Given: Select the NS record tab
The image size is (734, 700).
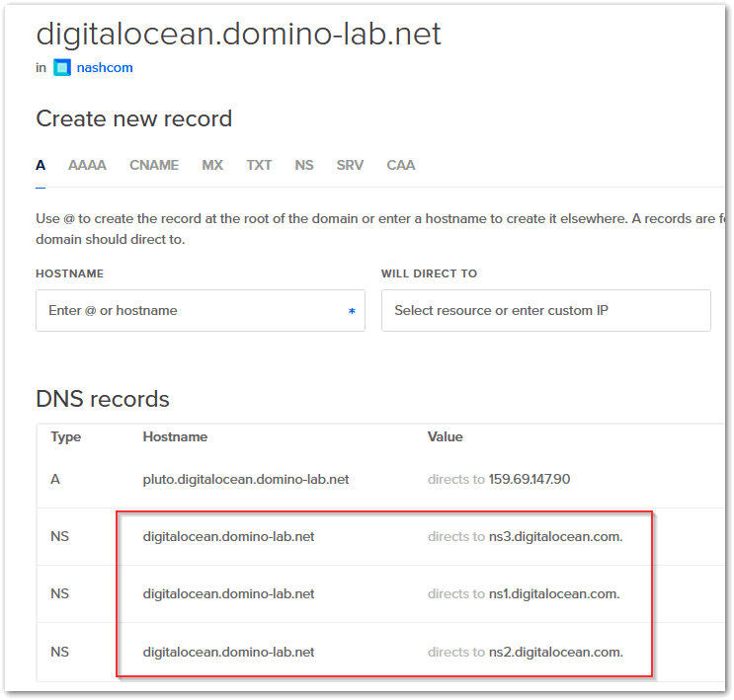Looking at the screenshot, I should [304, 165].
